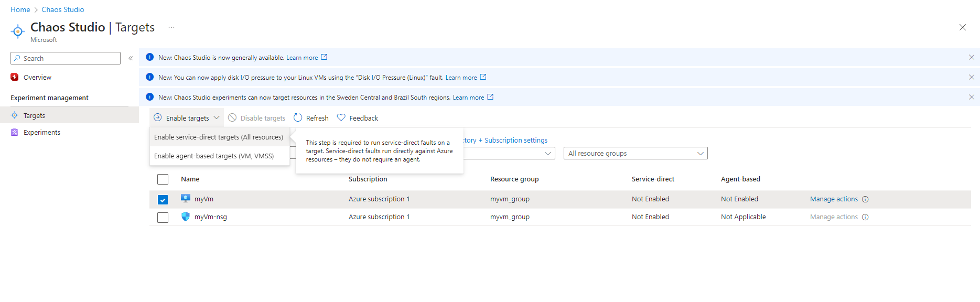Go to Experiments in the sidebar
Image resolution: width=980 pixels, height=302 pixels.
pos(42,133)
